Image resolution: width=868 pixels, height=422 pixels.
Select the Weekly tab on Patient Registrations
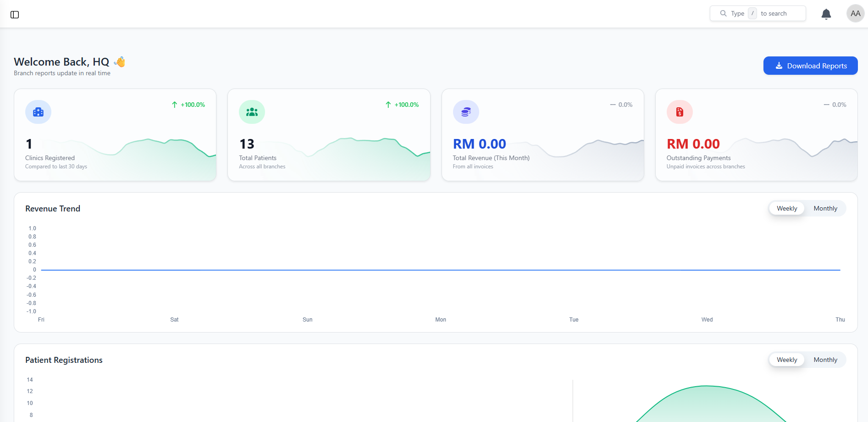click(x=786, y=360)
